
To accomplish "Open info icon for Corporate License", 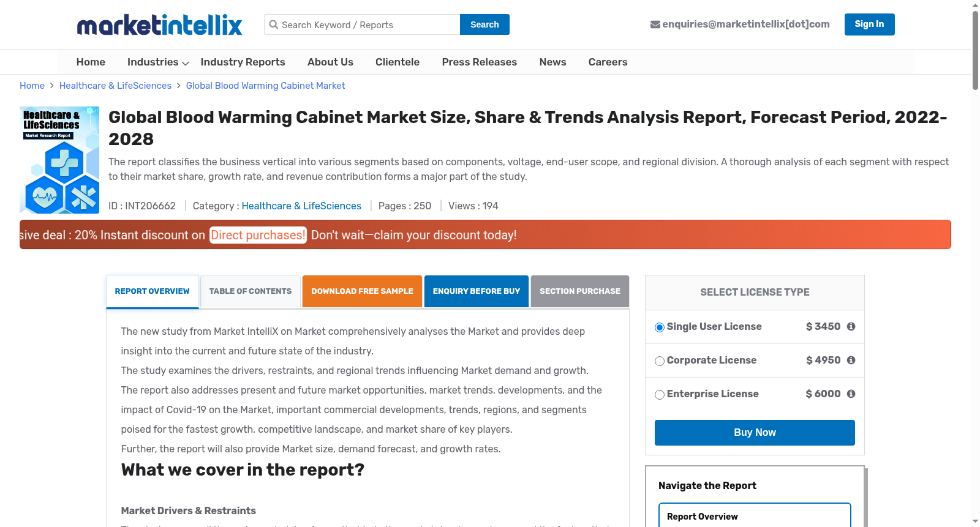I will coord(851,361).
